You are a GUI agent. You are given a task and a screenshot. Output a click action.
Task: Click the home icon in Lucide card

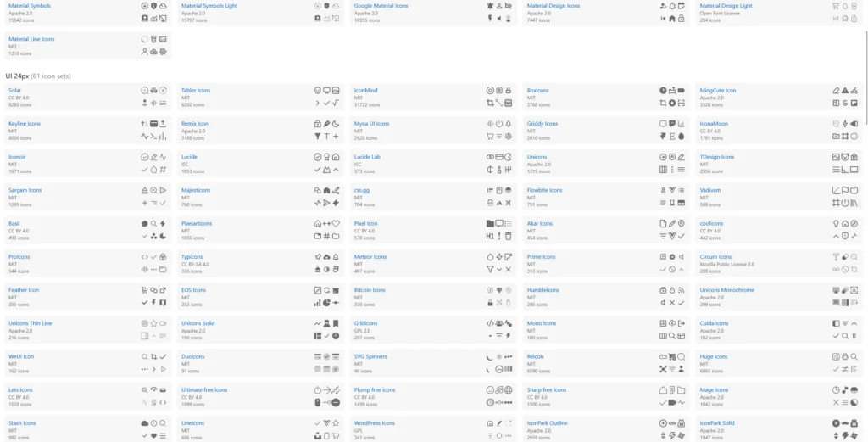336,157
